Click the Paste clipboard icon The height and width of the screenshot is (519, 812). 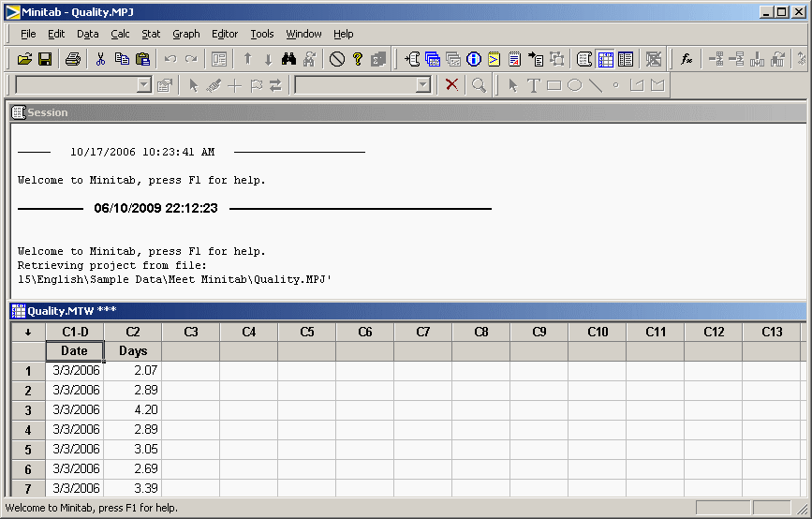click(x=142, y=59)
